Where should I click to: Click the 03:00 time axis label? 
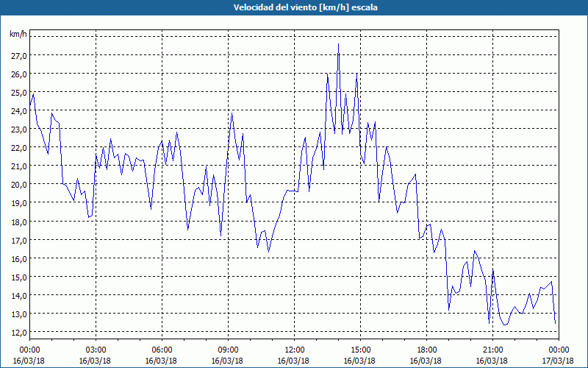96,350
